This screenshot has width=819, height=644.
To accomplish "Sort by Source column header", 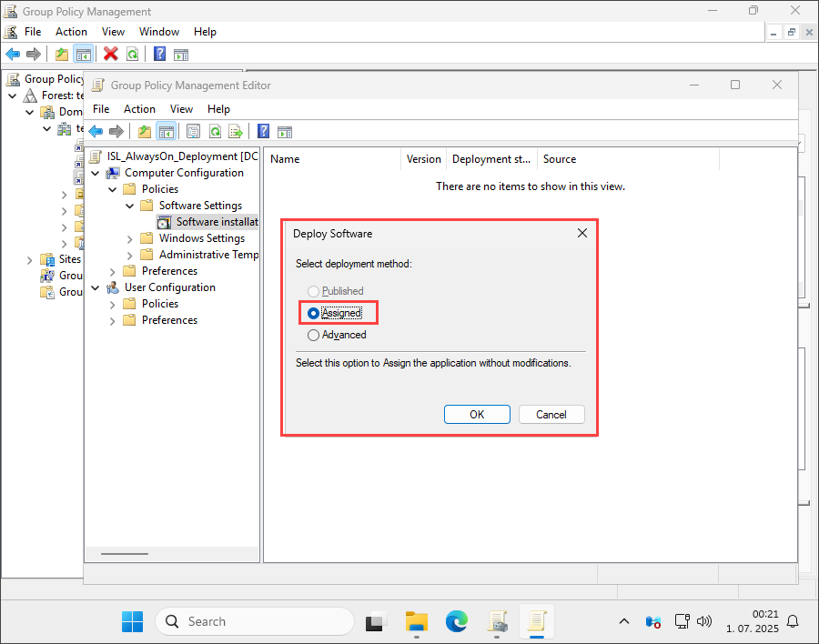I will tap(628, 159).
